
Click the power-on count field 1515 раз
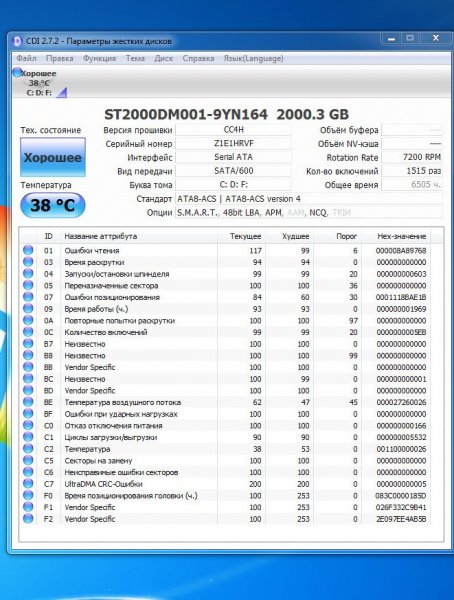[412, 171]
